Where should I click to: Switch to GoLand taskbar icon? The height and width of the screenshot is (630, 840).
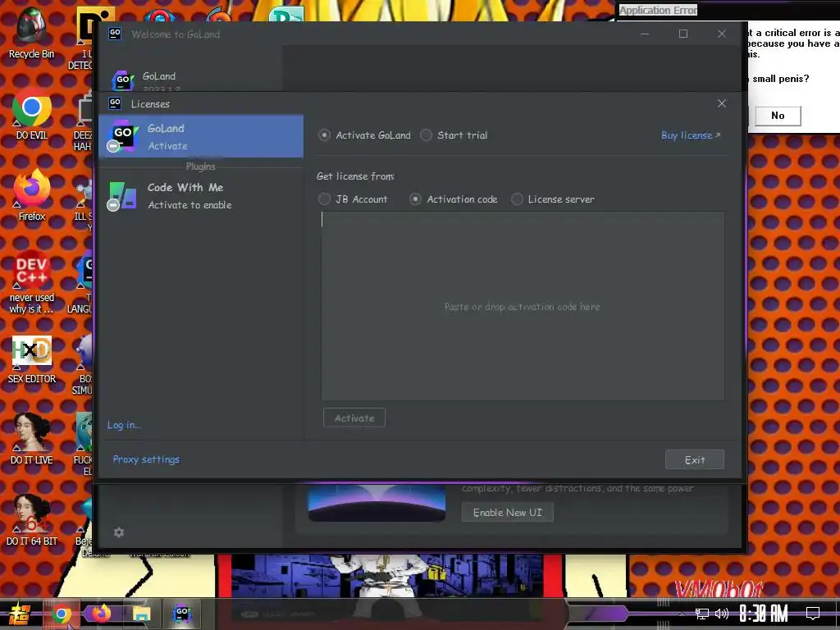coord(182,614)
